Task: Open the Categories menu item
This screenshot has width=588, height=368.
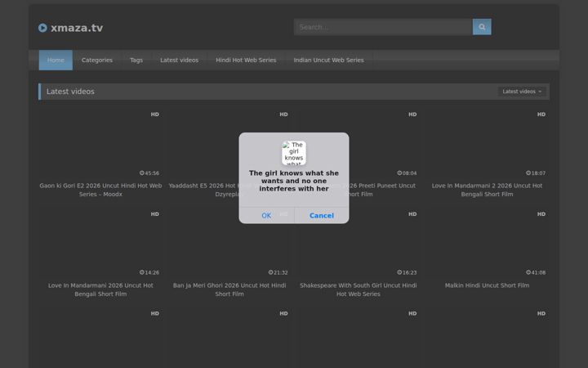Action: (x=97, y=60)
